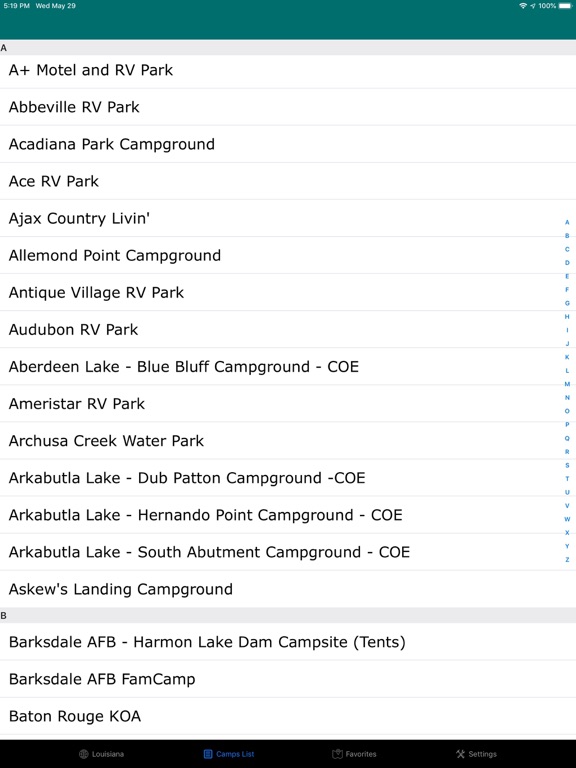Jump to letter B in index

pyautogui.click(x=567, y=236)
